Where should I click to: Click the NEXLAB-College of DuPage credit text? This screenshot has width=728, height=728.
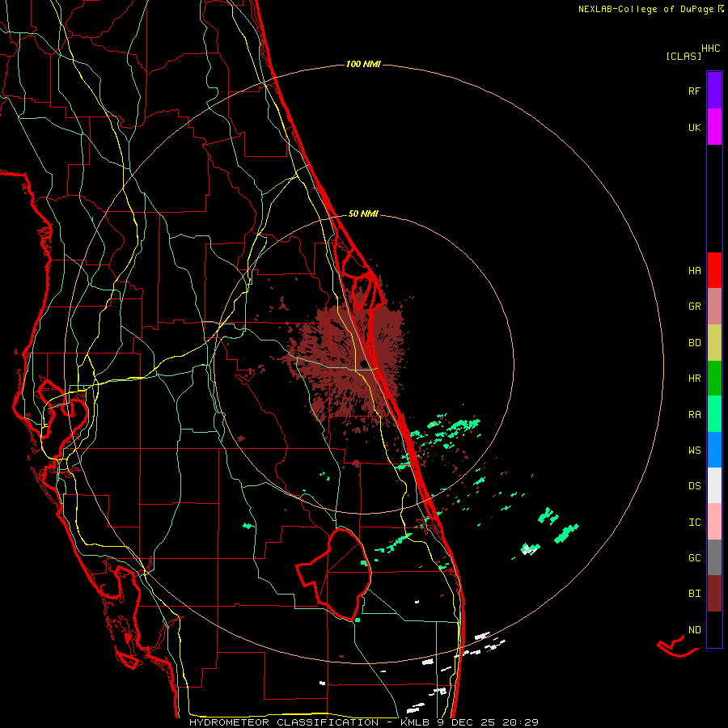[647, 9]
